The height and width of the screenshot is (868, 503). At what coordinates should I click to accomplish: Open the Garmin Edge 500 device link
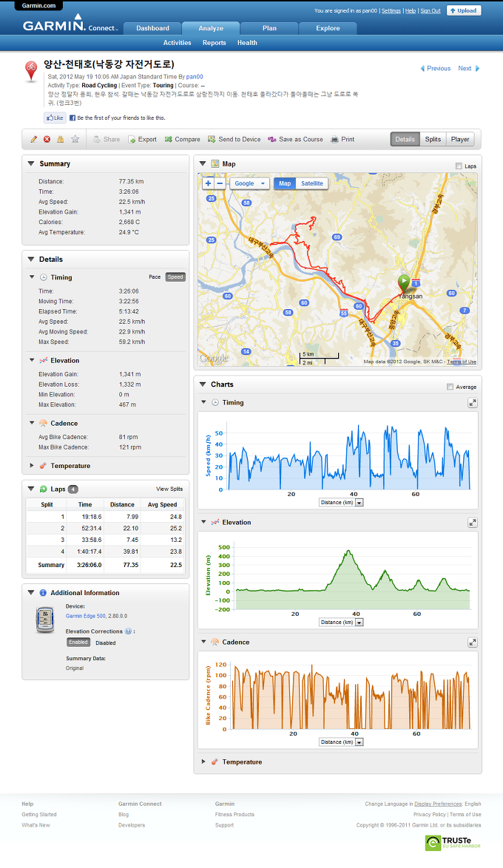click(85, 616)
